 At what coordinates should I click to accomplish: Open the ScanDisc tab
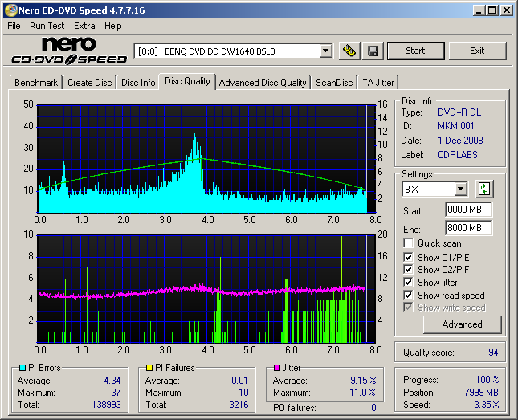click(334, 83)
